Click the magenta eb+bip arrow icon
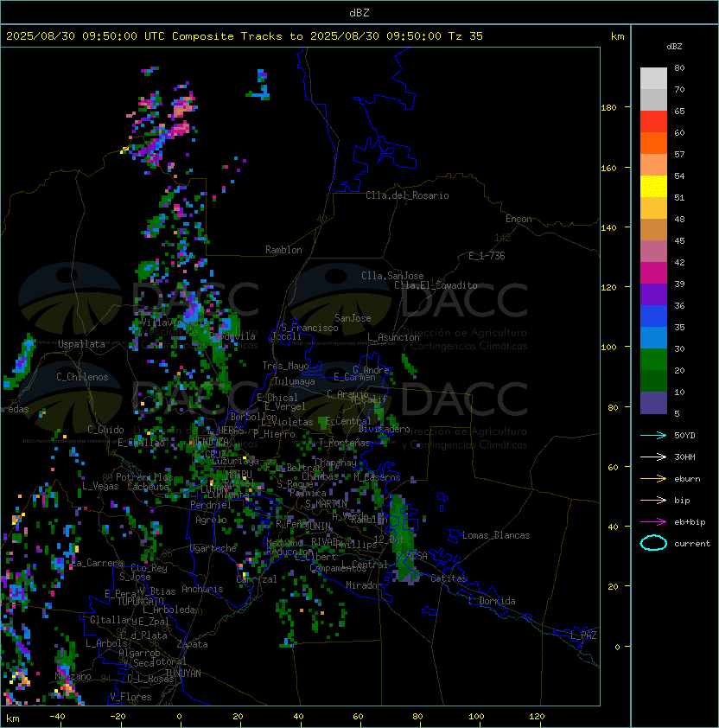 pyautogui.click(x=653, y=522)
